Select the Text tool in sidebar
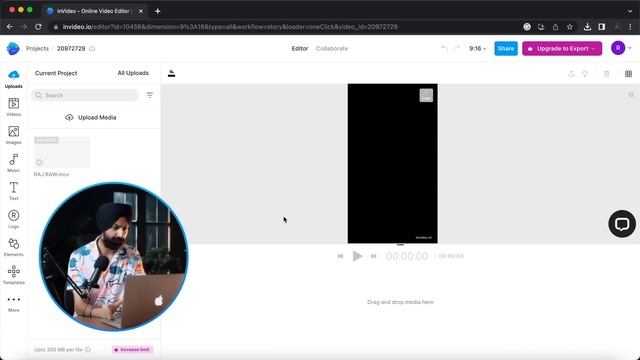Screen dimensions: 640x360 coord(13,191)
